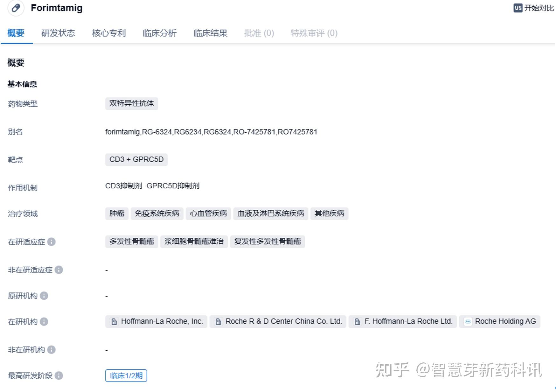556x392 pixels.
Task: Click the VS compare icon top right
Action: pyautogui.click(x=518, y=8)
